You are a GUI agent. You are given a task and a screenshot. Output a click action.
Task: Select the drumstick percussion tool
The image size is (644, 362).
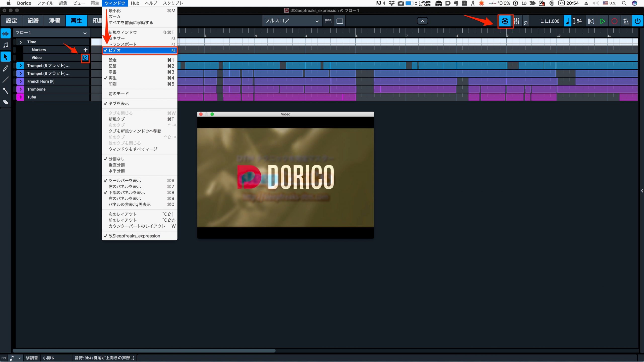pos(6,91)
